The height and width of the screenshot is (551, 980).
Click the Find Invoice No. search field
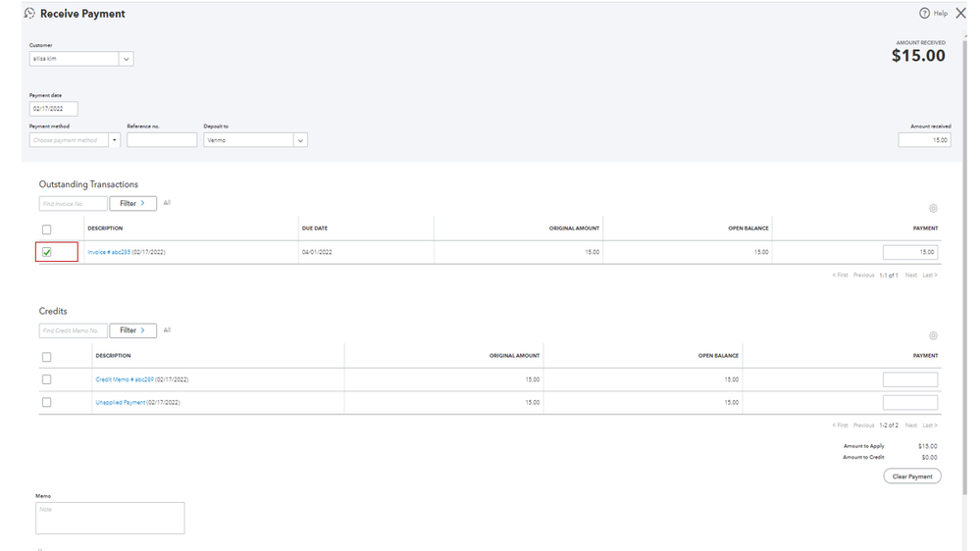tap(74, 203)
